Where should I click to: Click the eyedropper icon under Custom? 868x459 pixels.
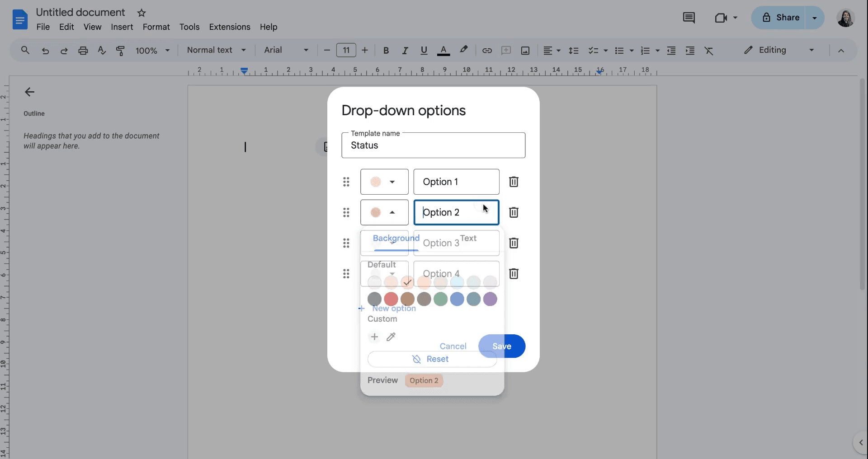pos(391,337)
